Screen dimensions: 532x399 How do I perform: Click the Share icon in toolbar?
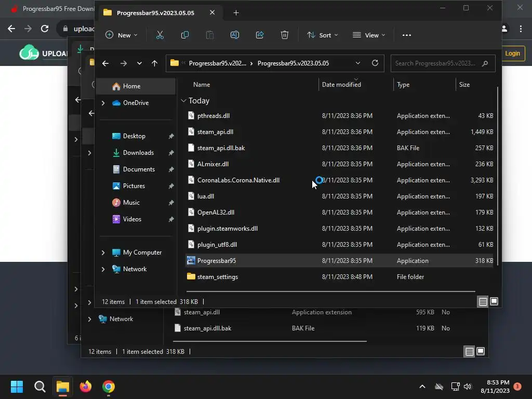pos(260,35)
